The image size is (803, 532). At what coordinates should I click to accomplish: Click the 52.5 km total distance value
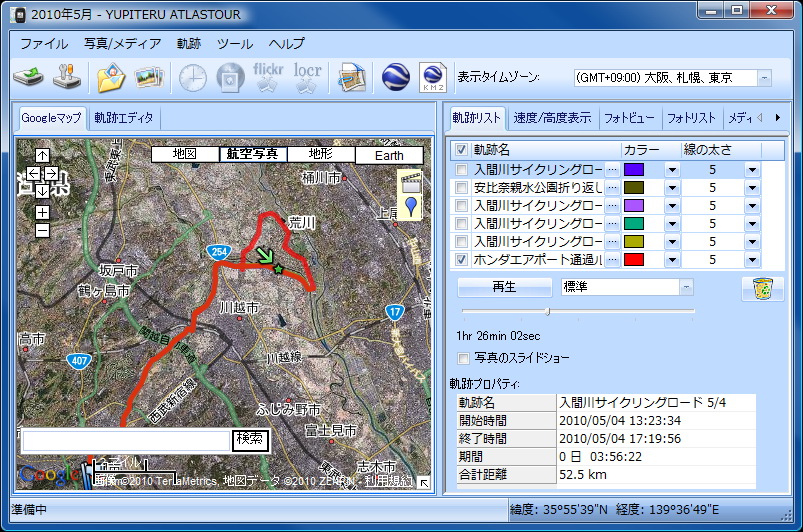[x=583, y=475]
